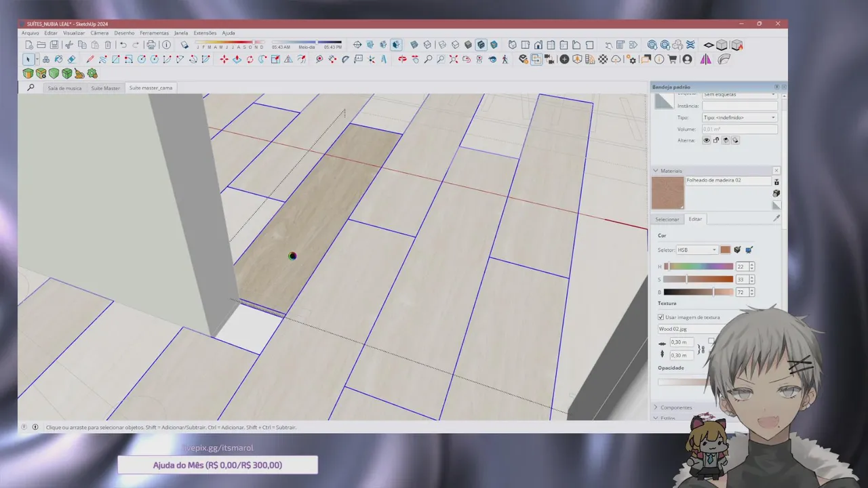Click the Print icon
Screen dimensions: 868x488
[x=151, y=45]
